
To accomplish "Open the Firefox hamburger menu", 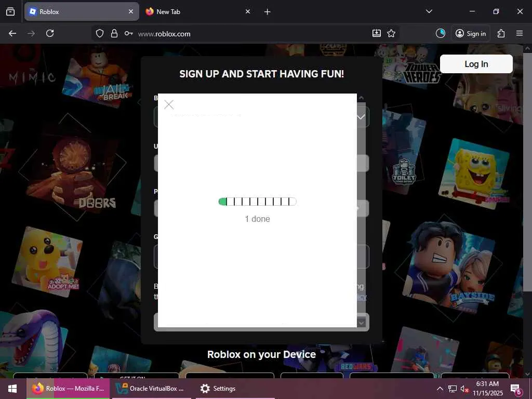I will 520,33.
